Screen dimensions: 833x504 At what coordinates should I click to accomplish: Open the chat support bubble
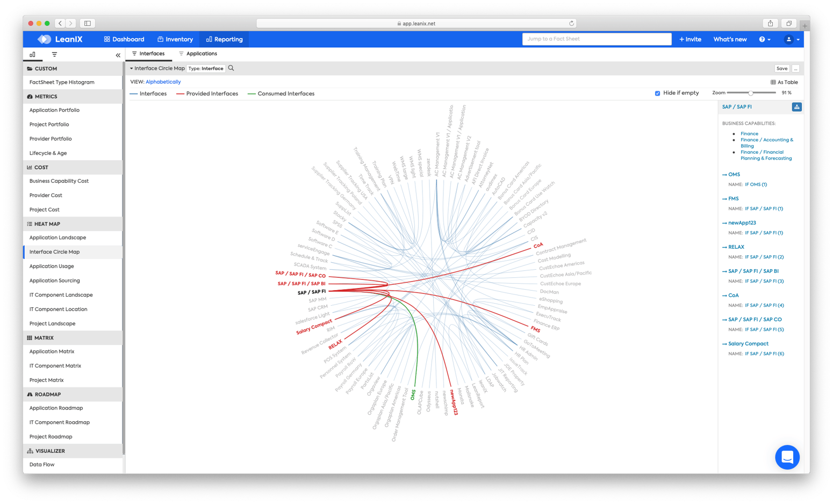(787, 457)
